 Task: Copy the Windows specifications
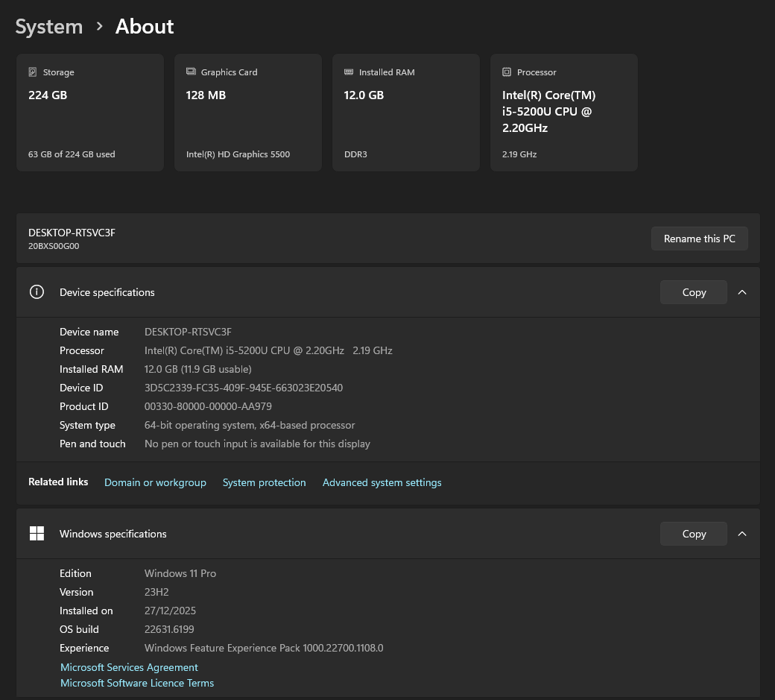(693, 534)
